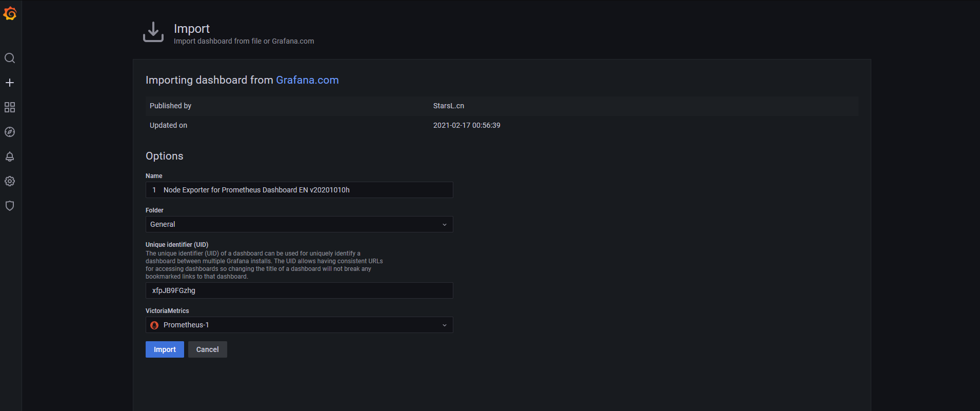The width and height of the screenshot is (980, 411).
Task: Focus the dashboard Name input field
Action: (299, 190)
